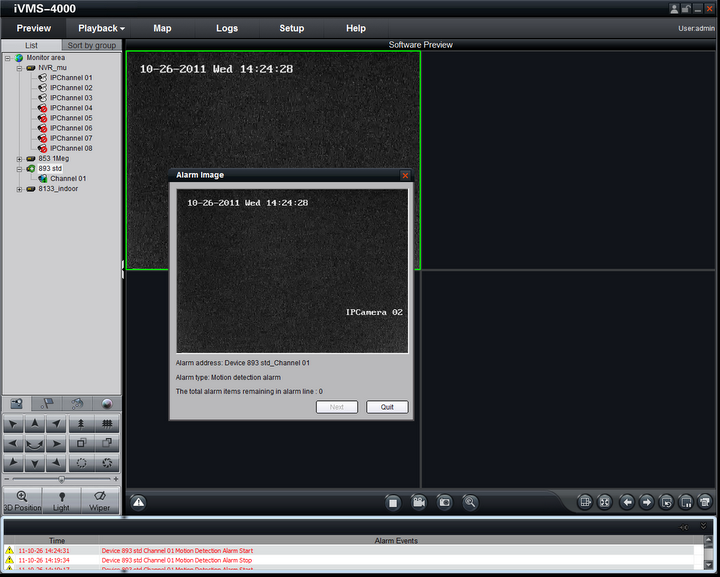Image resolution: width=720 pixels, height=577 pixels.
Task: Open the Map menu
Action: point(162,28)
